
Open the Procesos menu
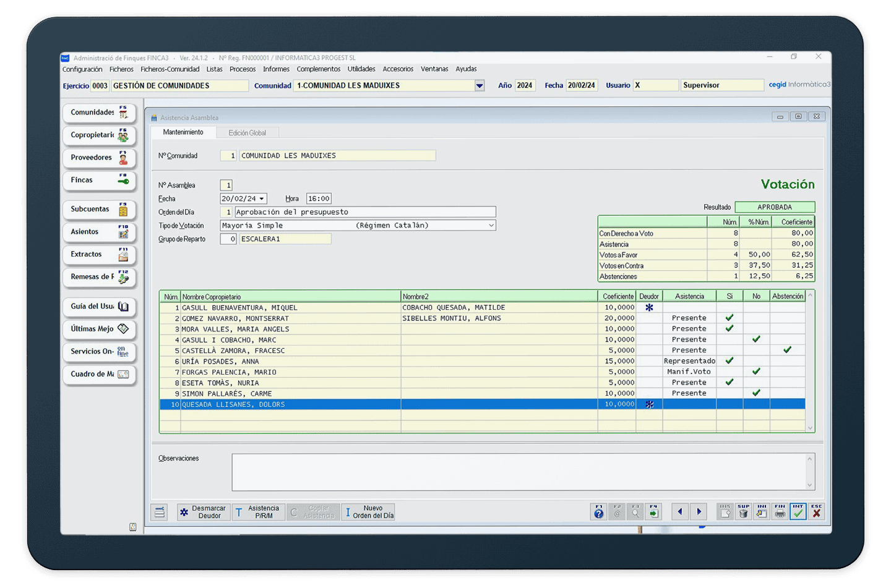tap(243, 69)
